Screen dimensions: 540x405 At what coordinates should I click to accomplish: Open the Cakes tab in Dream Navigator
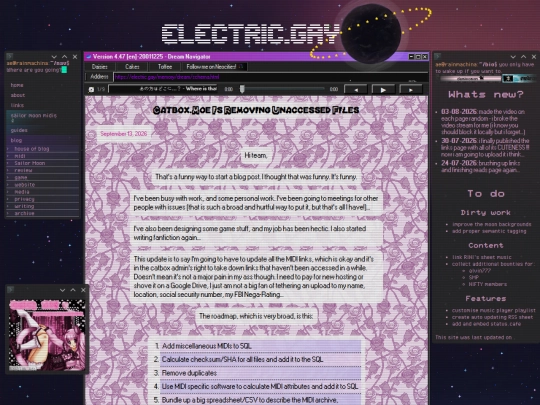tap(132, 67)
